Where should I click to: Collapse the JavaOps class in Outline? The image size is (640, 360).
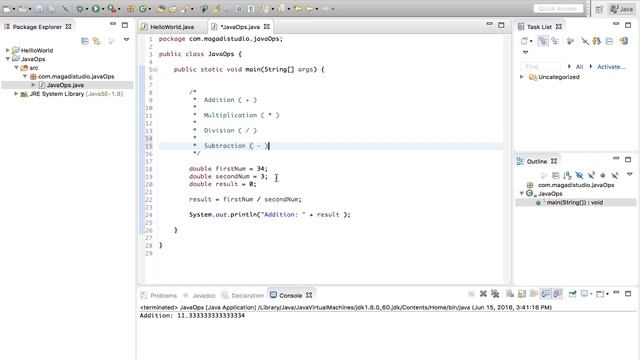(522, 193)
